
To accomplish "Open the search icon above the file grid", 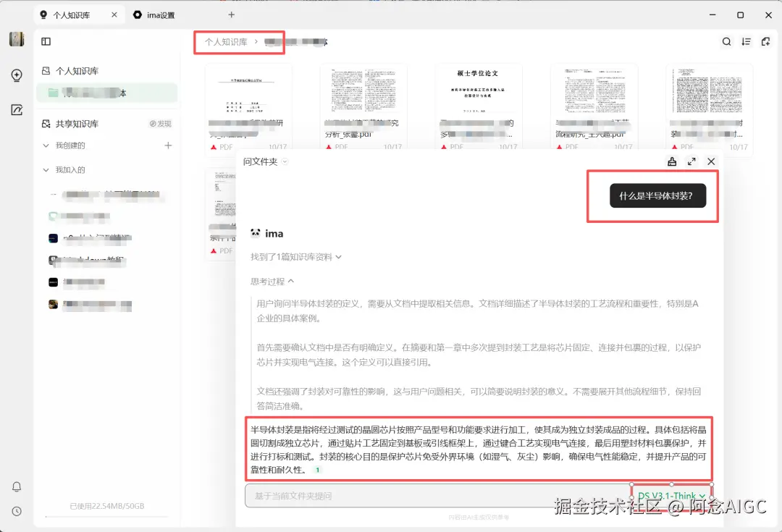I will pyautogui.click(x=726, y=42).
